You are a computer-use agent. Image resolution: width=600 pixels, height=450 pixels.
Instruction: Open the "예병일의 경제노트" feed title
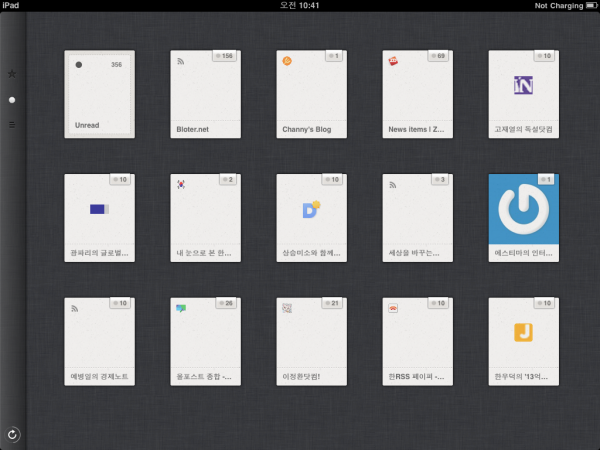click(x=99, y=377)
